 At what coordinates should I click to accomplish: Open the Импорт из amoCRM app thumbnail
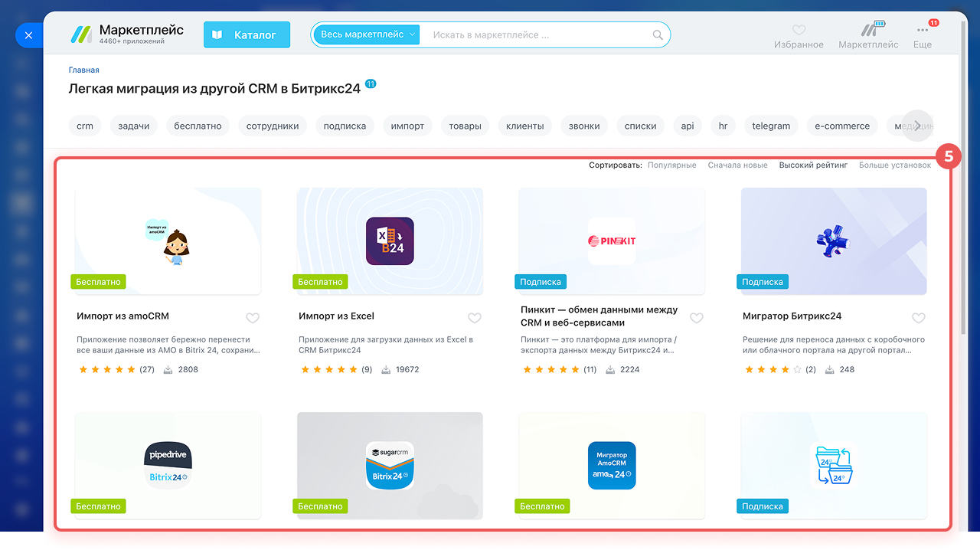168,241
